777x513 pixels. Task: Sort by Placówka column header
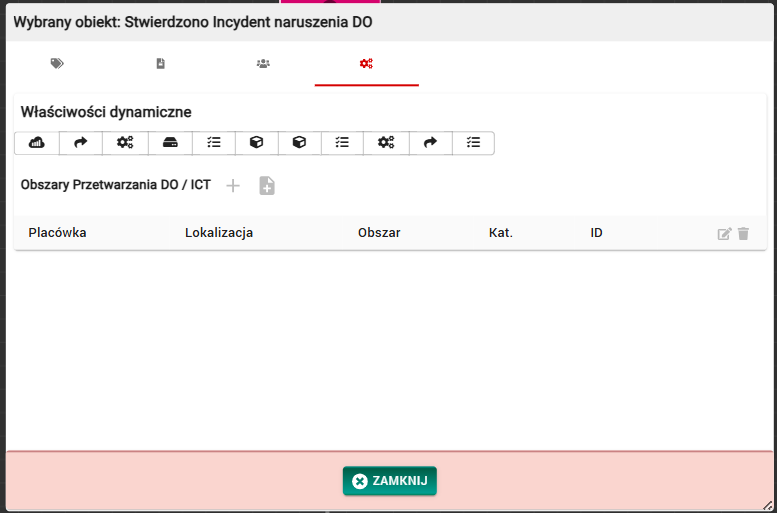coord(57,233)
